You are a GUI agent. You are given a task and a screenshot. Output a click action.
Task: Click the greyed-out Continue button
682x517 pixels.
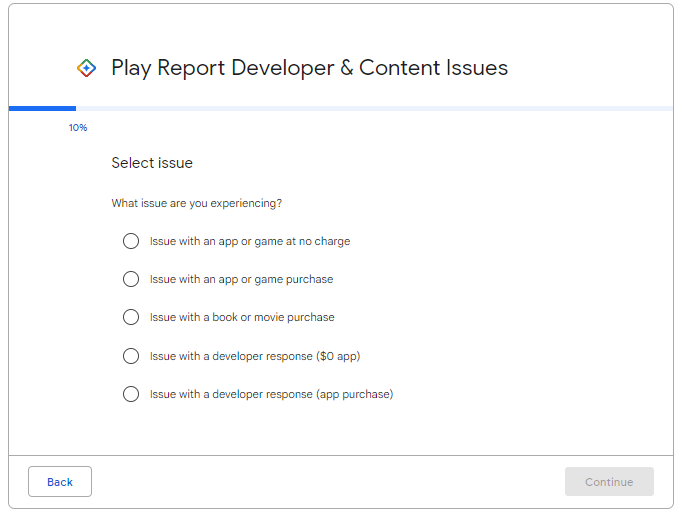[609, 482]
